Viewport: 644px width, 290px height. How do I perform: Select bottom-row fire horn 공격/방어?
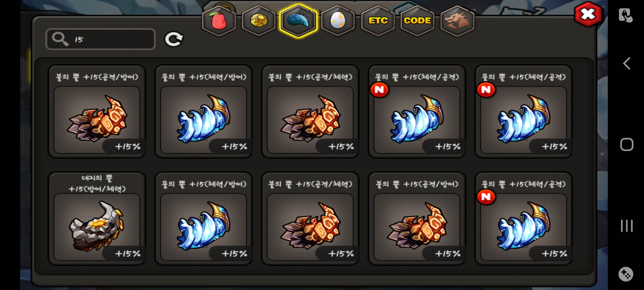[x=417, y=219]
